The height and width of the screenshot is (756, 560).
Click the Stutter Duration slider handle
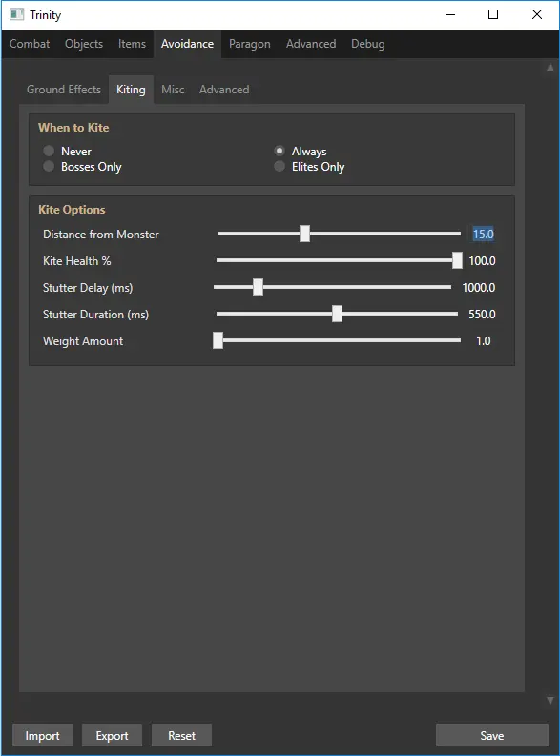click(337, 314)
